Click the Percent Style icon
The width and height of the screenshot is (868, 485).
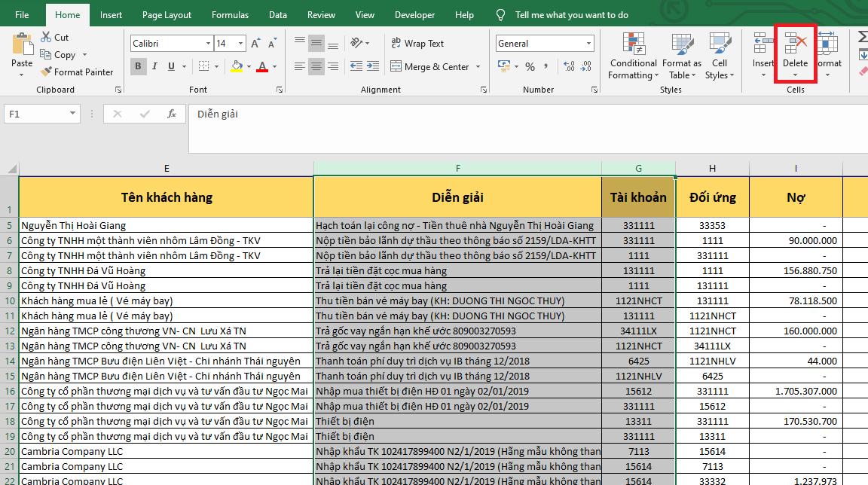530,66
